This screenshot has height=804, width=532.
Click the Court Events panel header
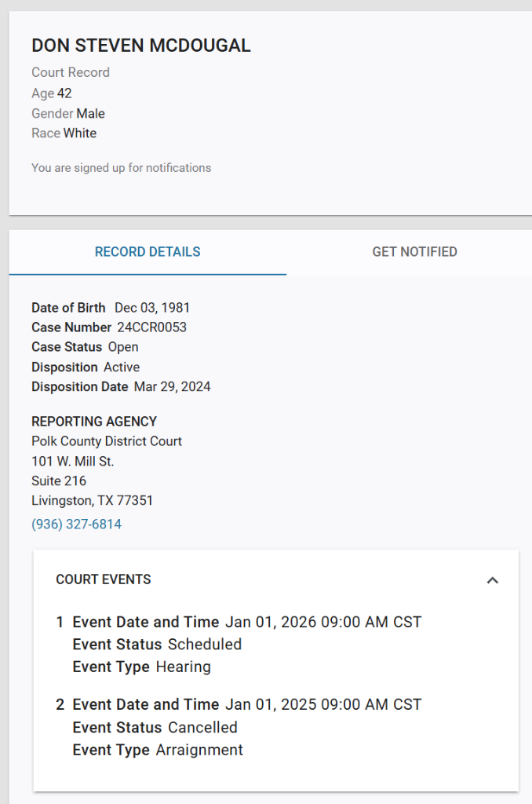pos(104,579)
